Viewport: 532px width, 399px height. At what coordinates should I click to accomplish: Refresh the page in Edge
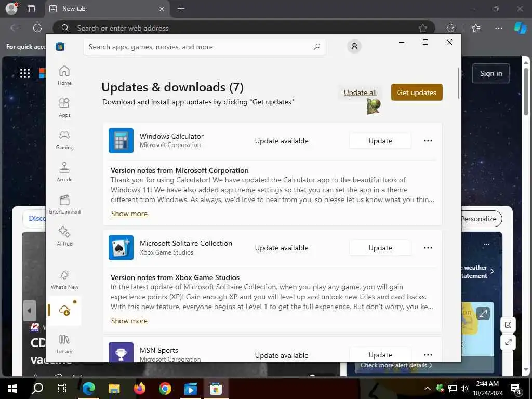pos(37,28)
